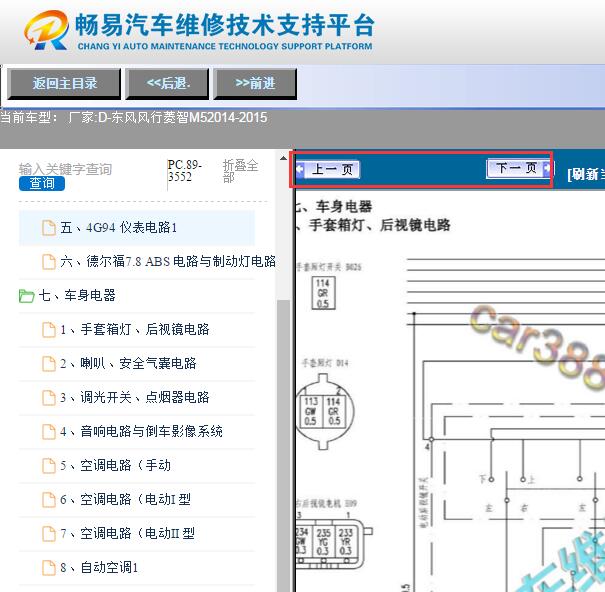
Task: Open 4、音响电路与倒车影像系统 diagram
Action: pyautogui.click(x=141, y=431)
